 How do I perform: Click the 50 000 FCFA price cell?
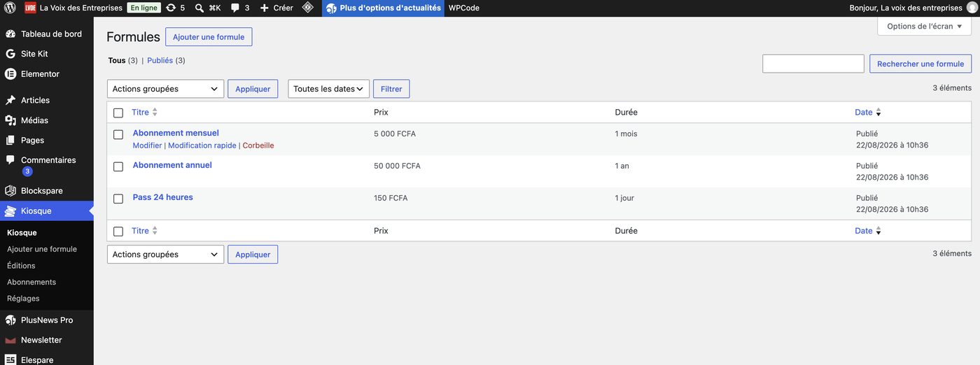tap(397, 166)
